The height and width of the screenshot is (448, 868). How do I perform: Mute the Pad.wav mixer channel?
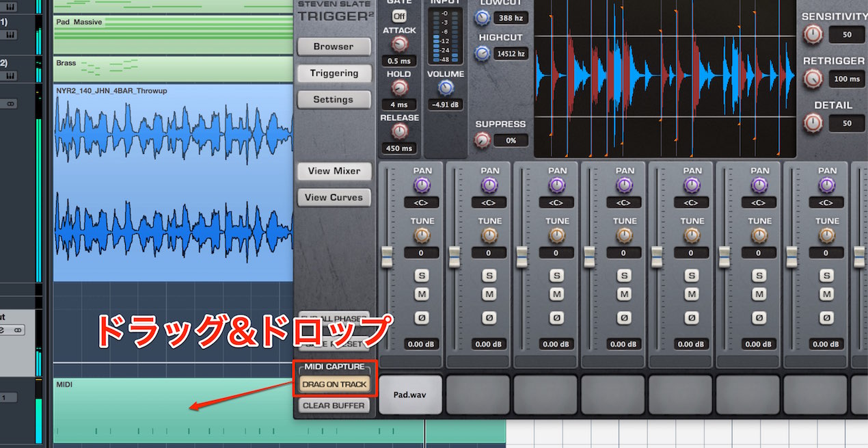[x=422, y=294]
